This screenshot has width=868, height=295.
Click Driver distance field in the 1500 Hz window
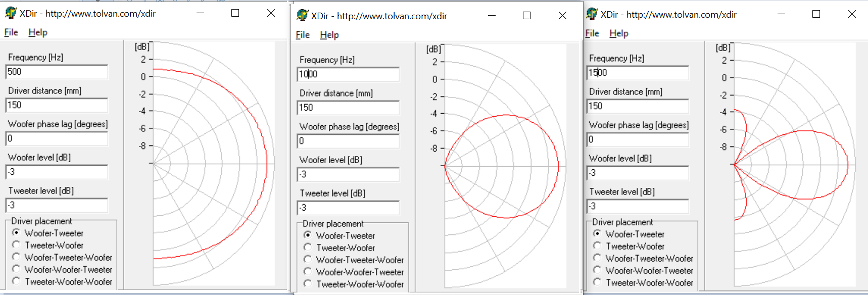tap(638, 106)
